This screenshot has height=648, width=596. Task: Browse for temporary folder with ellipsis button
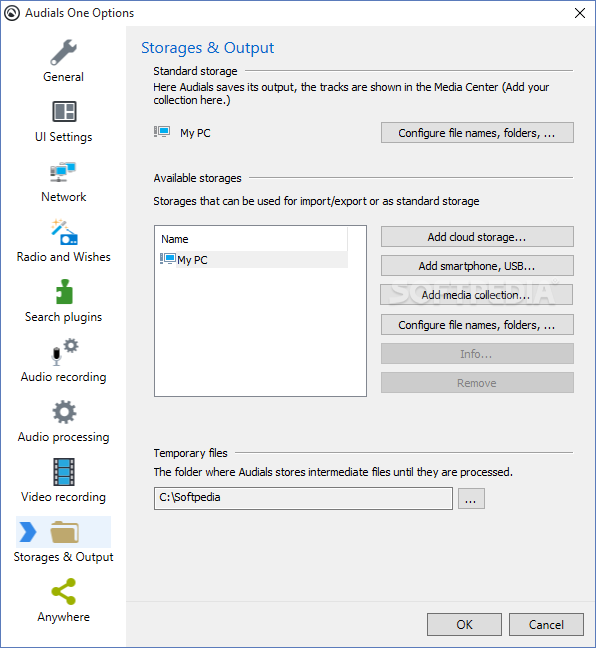pyautogui.click(x=471, y=498)
